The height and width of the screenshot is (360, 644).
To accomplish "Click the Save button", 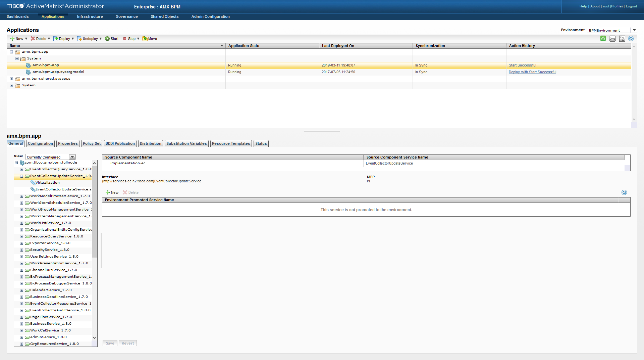I will [x=110, y=343].
